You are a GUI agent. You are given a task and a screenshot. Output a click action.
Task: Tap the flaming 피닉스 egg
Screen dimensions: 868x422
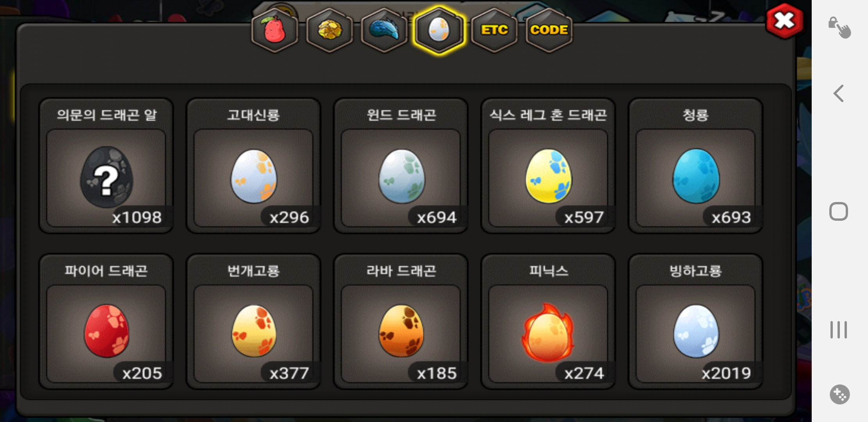click(x=548, y=322)
